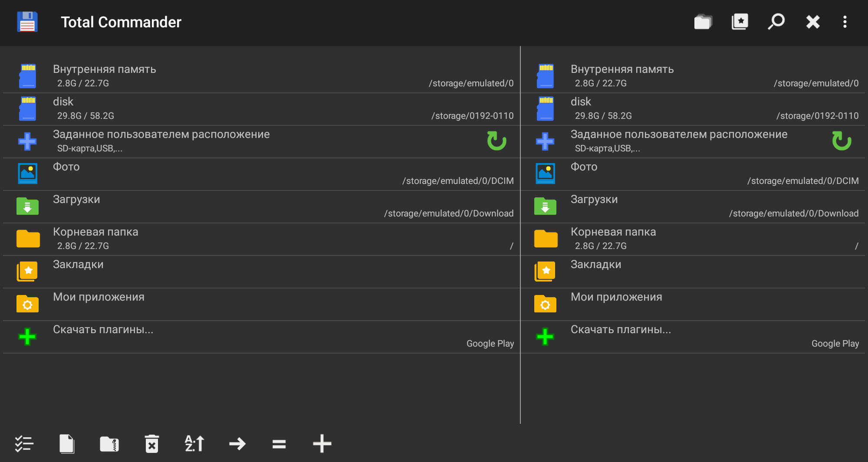Click the copy/move file icon in bottom toolbar
Screen dimensions: 868x462
click(67, 444)
